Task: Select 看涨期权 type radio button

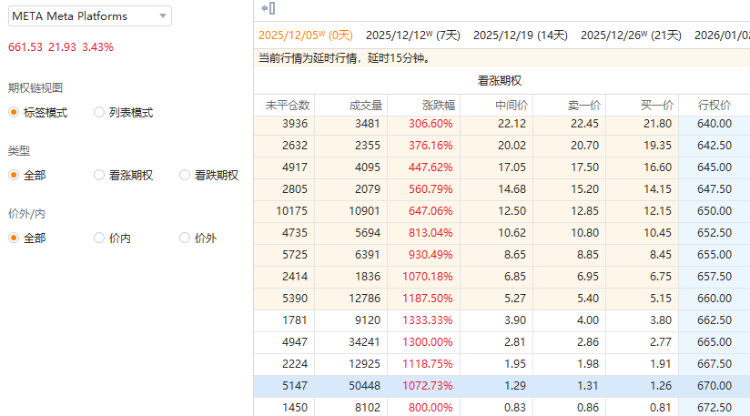Action: 99,175
